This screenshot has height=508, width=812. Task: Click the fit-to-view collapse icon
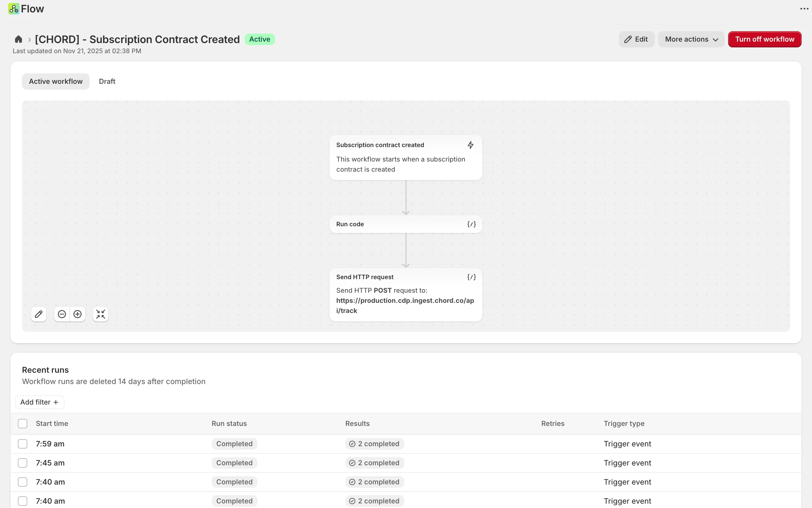[101, 314]
